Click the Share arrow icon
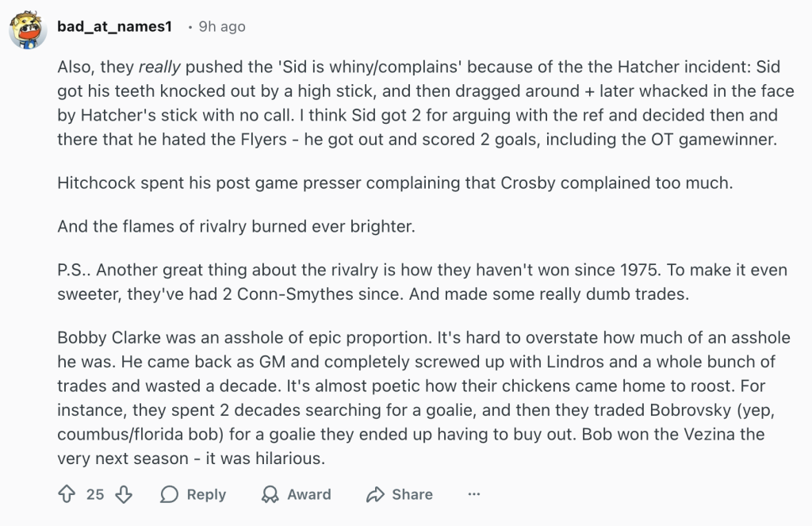The height and width of the screenshot is (526, 812). pyautogui.click(x=374, y=494)
